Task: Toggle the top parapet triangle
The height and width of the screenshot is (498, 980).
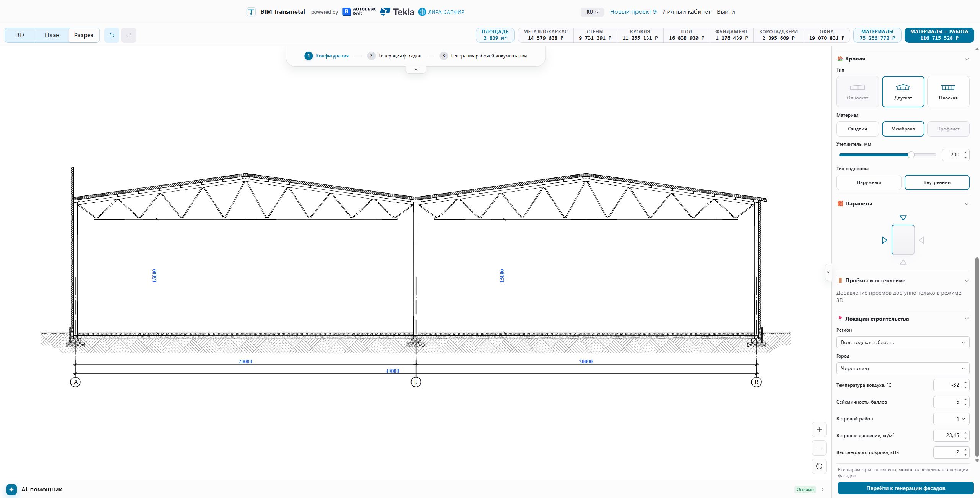Action: pos(903,218)
